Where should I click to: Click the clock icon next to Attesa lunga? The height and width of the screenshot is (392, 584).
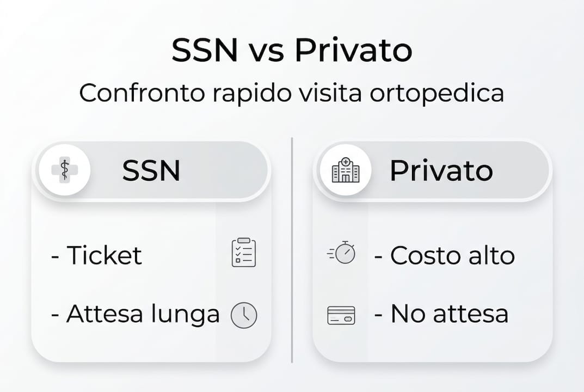coord(243,315)
